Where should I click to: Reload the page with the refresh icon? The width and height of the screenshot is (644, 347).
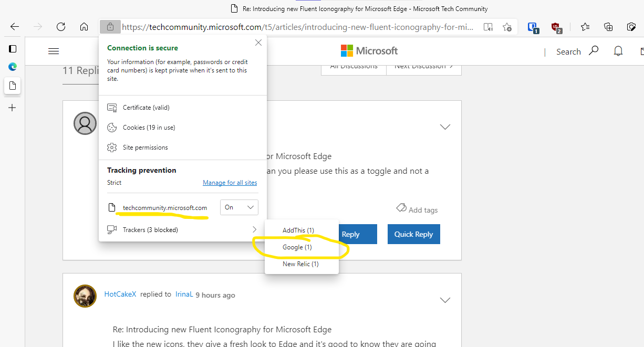pos(61,27)
